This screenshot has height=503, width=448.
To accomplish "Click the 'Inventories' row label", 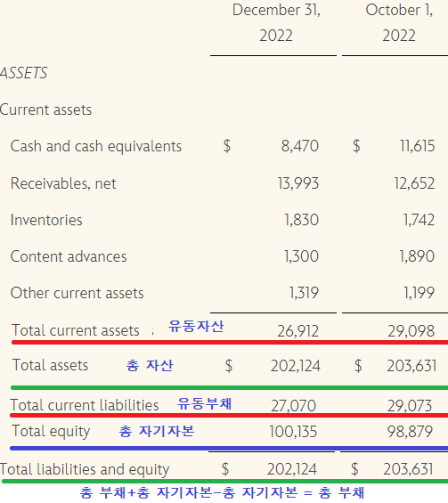I will (46, 220).
